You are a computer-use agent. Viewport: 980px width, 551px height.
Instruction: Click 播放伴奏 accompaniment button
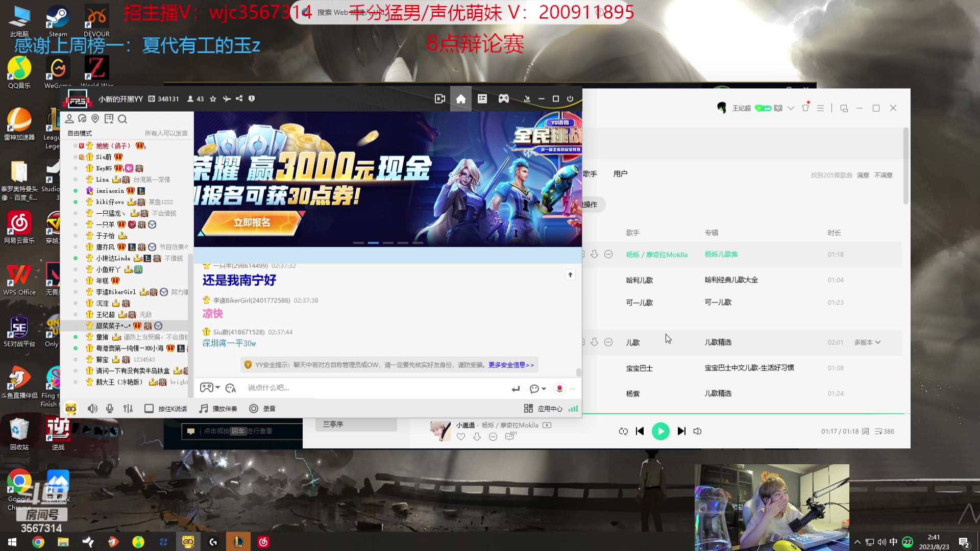[x=218, y=409]
